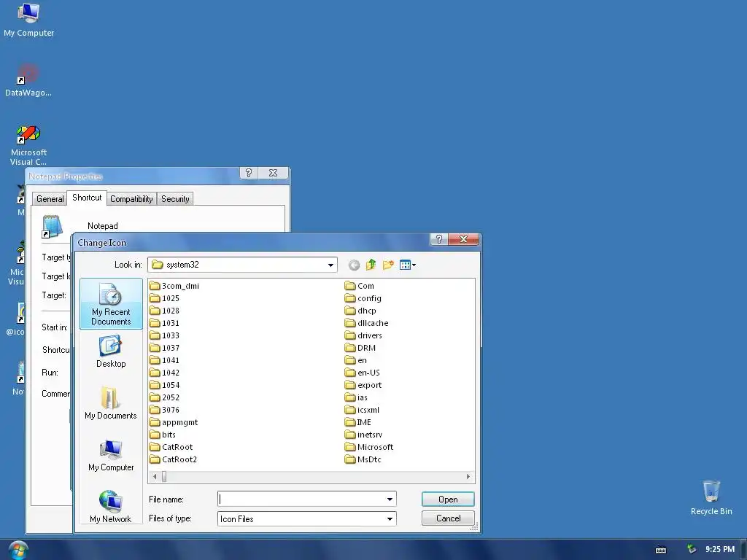Create new folder icon in toolbar
The height and width of the screenshot is (560, 747).
(x=388, y=265)
